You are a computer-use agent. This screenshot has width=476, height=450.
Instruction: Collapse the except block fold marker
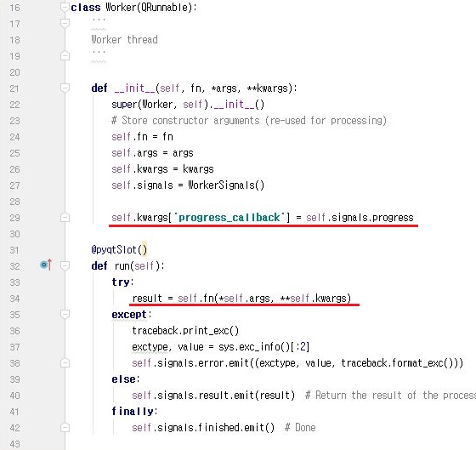tap(65, 314)
